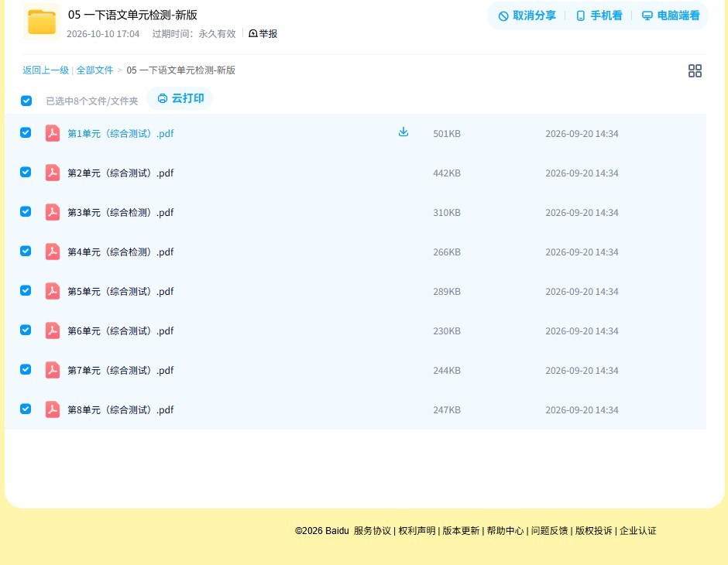The width and height of the screenshot is (728, 565).
Task: Uncheck checkbox for 第6单元 file
Action: (x=26, y=330)
